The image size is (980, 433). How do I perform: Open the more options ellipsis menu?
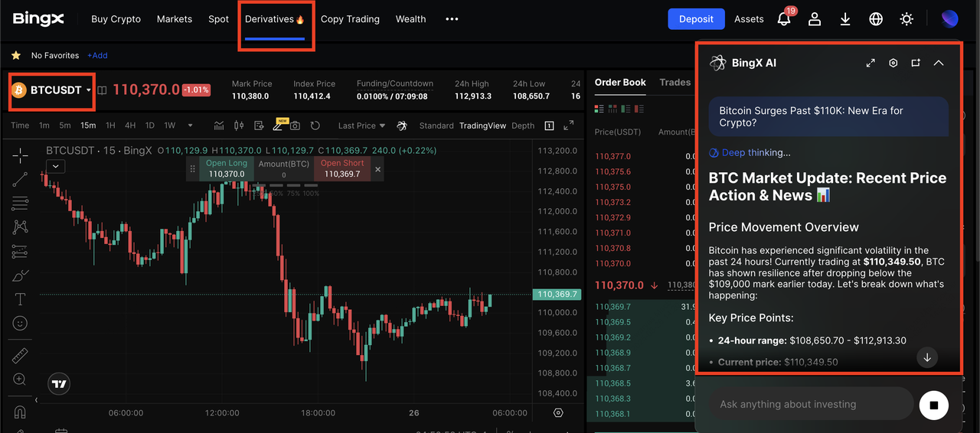coord(452,19)
